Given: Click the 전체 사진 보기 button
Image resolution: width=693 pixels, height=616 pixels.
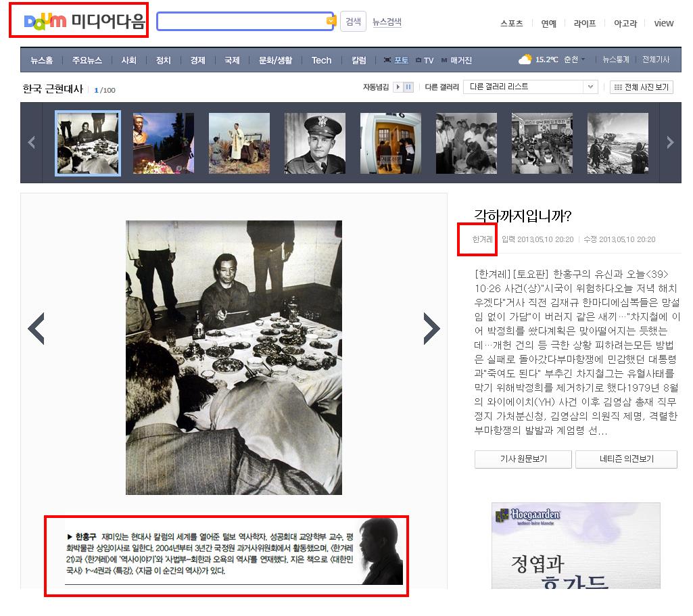Looking at the screenshot, I should pos(642,87).
